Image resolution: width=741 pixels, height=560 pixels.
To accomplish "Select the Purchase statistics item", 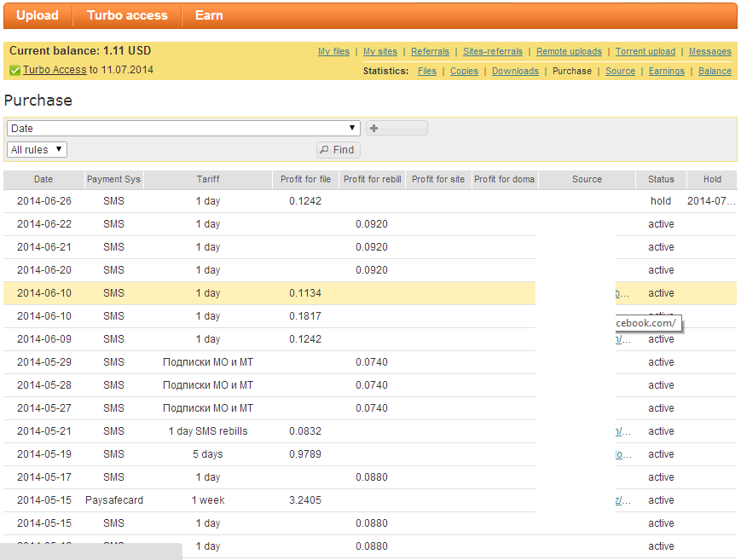I will coord(572,71).
